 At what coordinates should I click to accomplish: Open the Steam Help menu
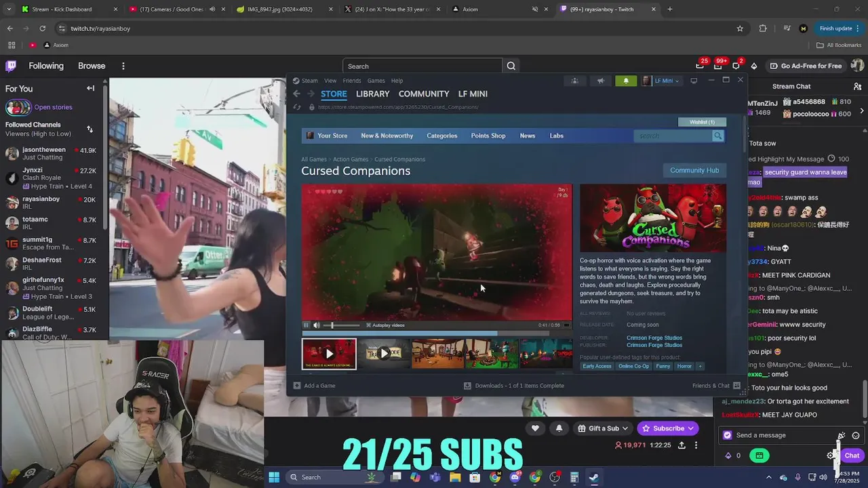point(397,81)
